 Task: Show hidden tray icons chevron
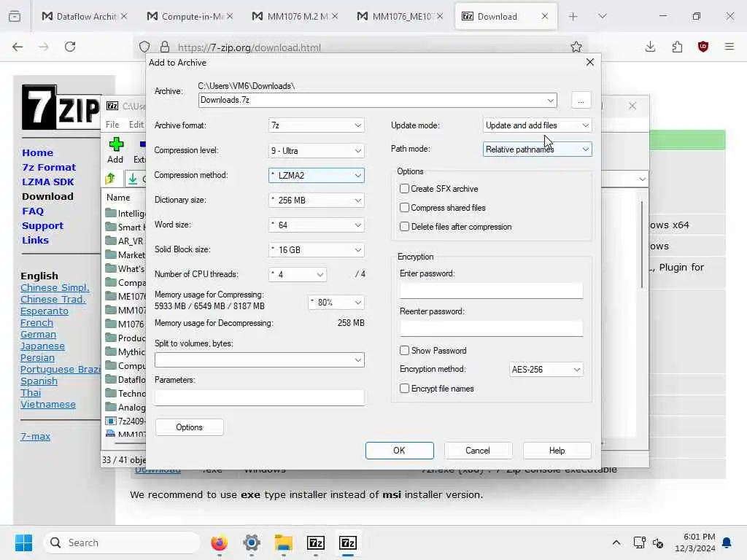click(x=616, y=542)
